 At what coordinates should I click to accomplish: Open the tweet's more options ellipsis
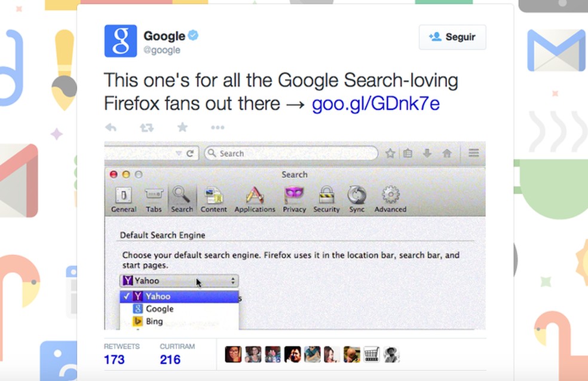click(218, 127)
